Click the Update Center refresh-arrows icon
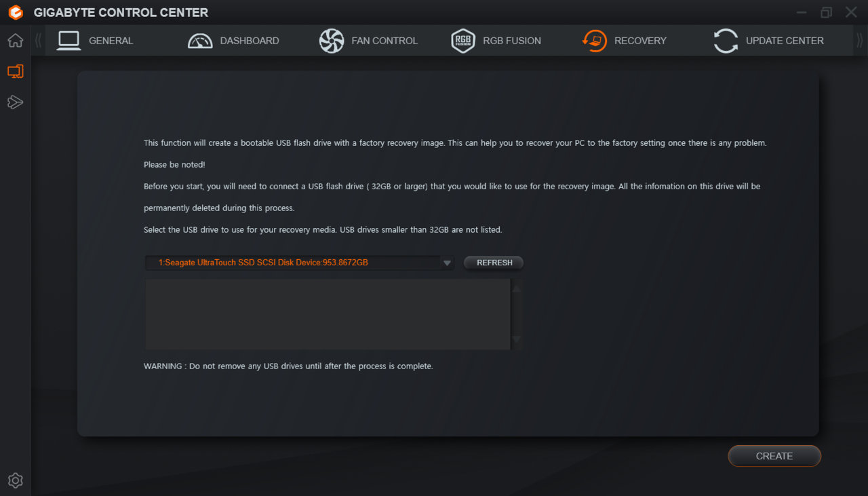Image resolution: width=868 pixels, height=496 pixels. pyautogui.click(x=726, y=41)
